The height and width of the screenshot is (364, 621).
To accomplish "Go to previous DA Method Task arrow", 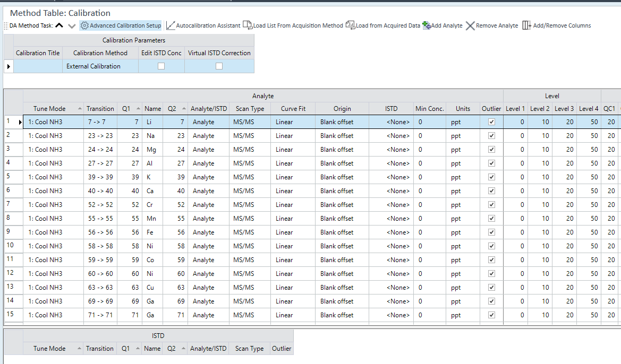I will pyautogui.click(x=59, y=25).
